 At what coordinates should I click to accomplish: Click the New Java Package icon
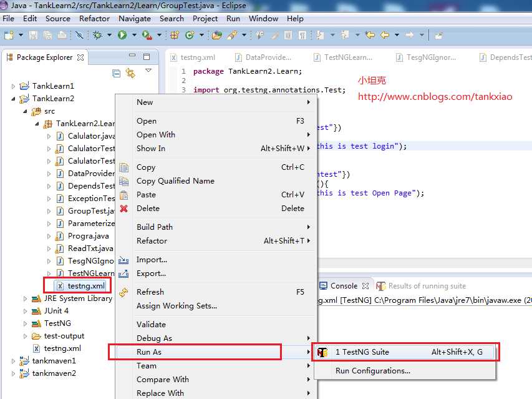point(175,35)
